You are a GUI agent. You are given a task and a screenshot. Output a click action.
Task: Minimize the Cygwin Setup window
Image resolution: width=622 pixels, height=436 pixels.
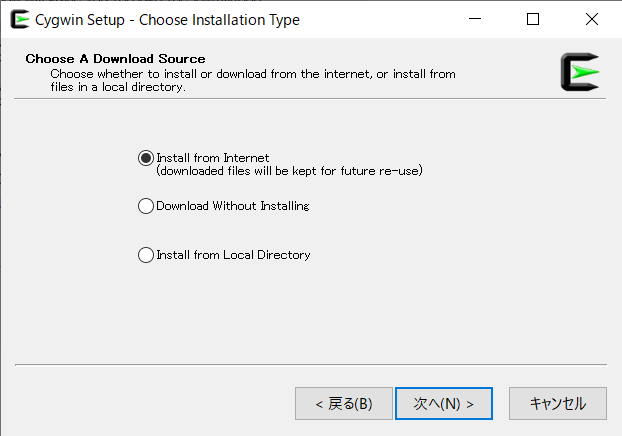(481, 20)
